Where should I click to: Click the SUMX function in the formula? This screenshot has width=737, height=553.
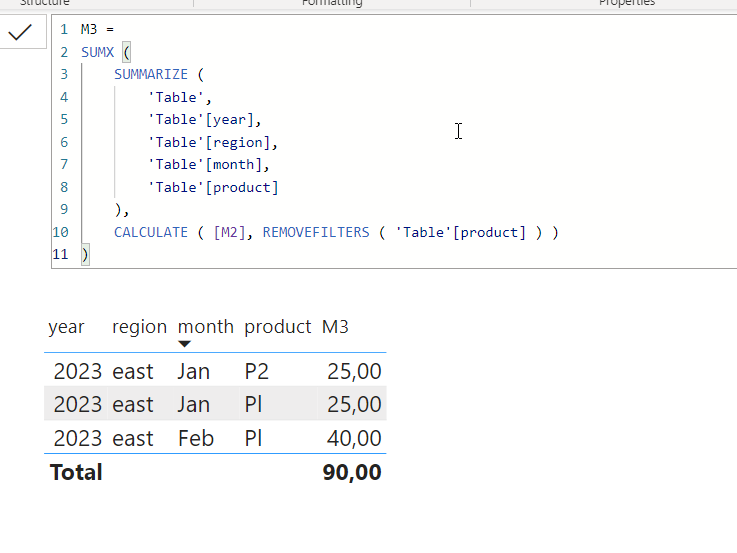tap(98, 52)
